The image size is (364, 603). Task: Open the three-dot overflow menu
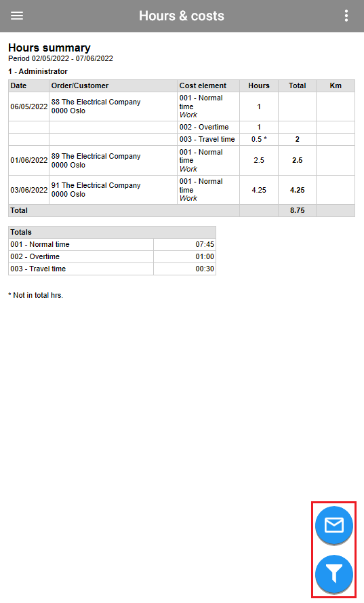pos(346,16)
